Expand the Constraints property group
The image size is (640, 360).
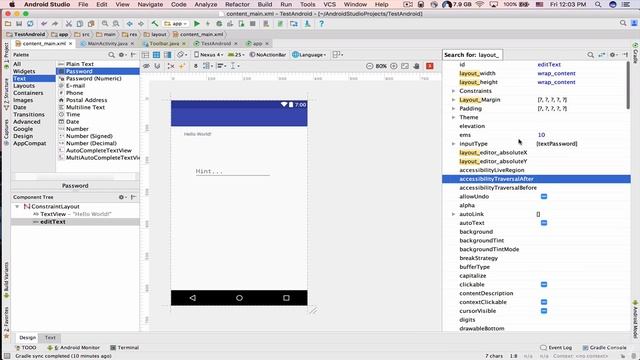(x=453, y=91)
